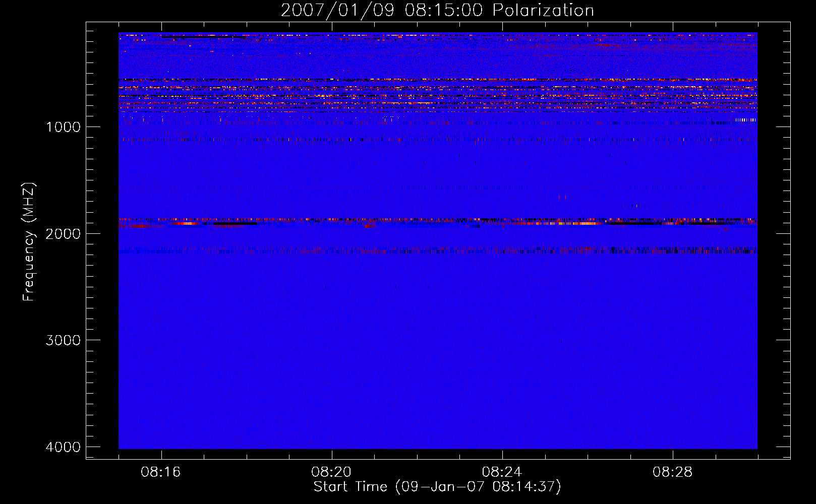This screenshot has height=504, width=816.
Task: Click the plot title '2007/01/09 08:15:00 Polarization'
Action: [x=437, y=10]
